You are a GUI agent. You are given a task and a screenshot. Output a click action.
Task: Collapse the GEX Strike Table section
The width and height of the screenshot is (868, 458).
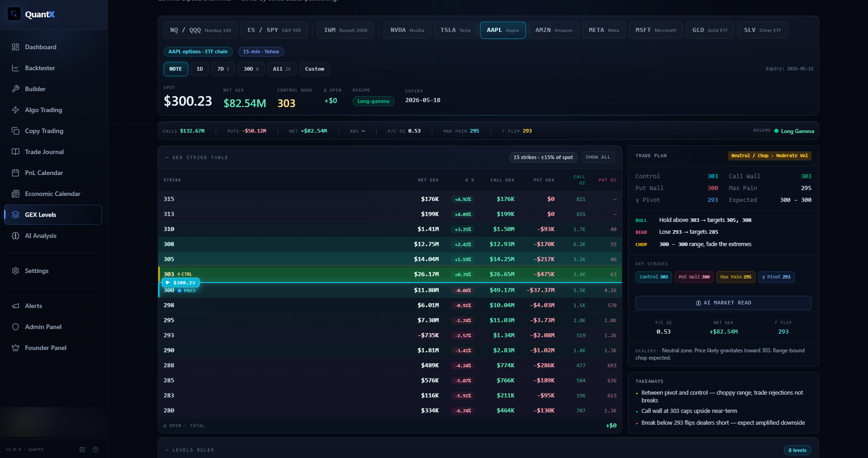(x=167, y=158)
